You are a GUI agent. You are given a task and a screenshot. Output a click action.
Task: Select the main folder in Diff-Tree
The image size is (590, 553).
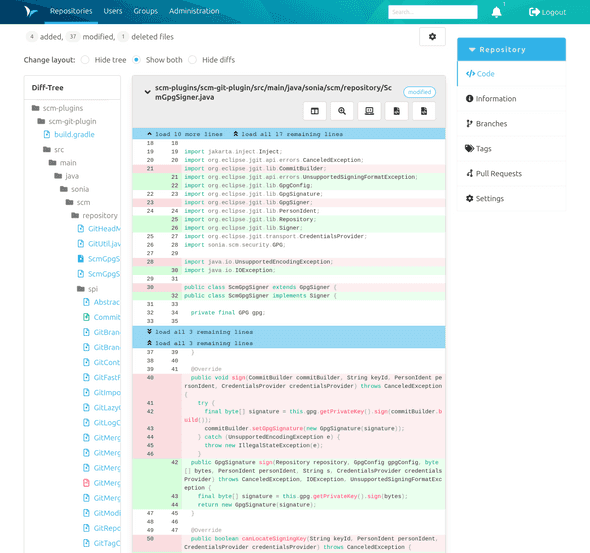point(62,163)
